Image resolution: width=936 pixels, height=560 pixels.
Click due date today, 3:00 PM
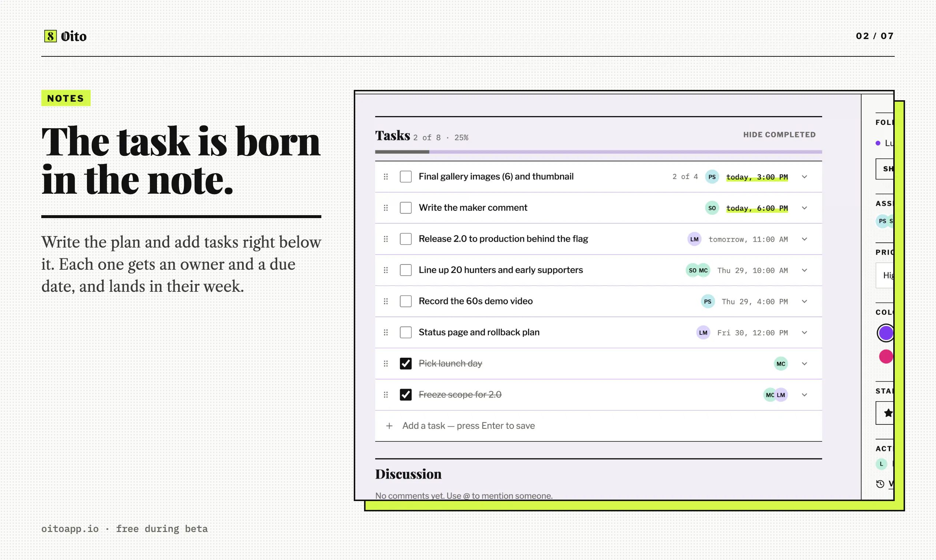pyautogui.click(x=757, y=177)
